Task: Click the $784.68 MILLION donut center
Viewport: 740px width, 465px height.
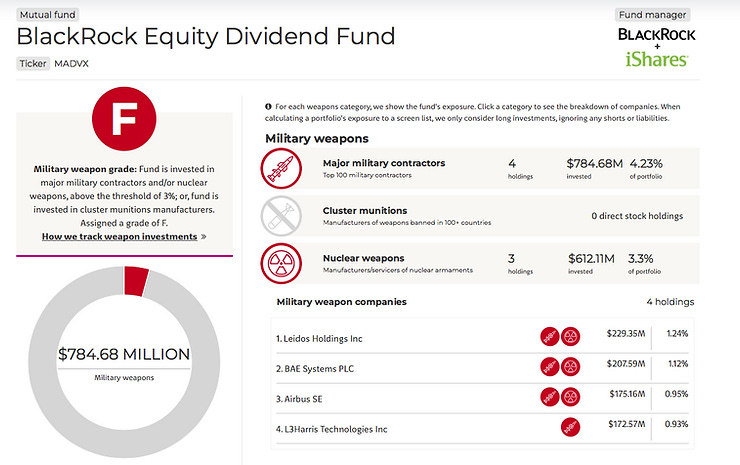Action: [x=124, y=354]
